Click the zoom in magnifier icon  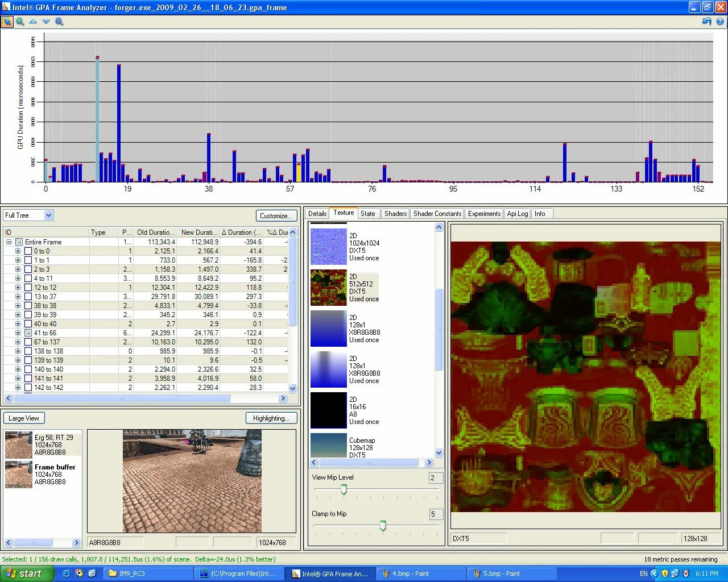point(20,22)
